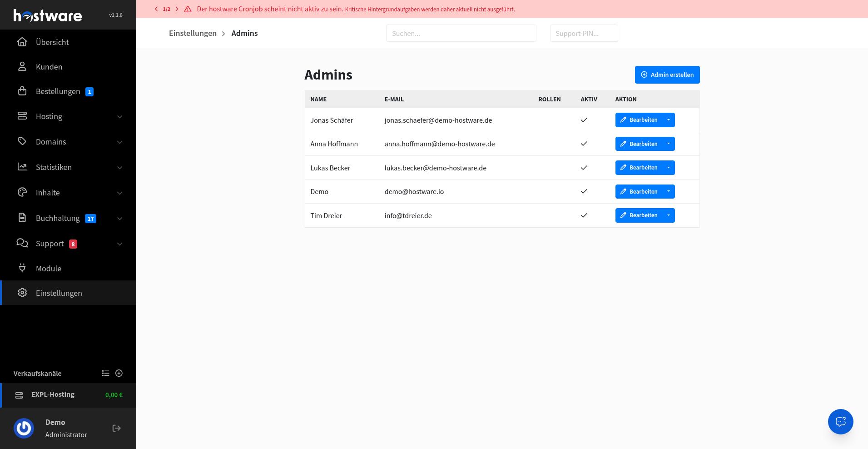Focus the Suchen search field
Viewport: 868px width, 449px height.
pyautogui.click(x=461, y=33)
